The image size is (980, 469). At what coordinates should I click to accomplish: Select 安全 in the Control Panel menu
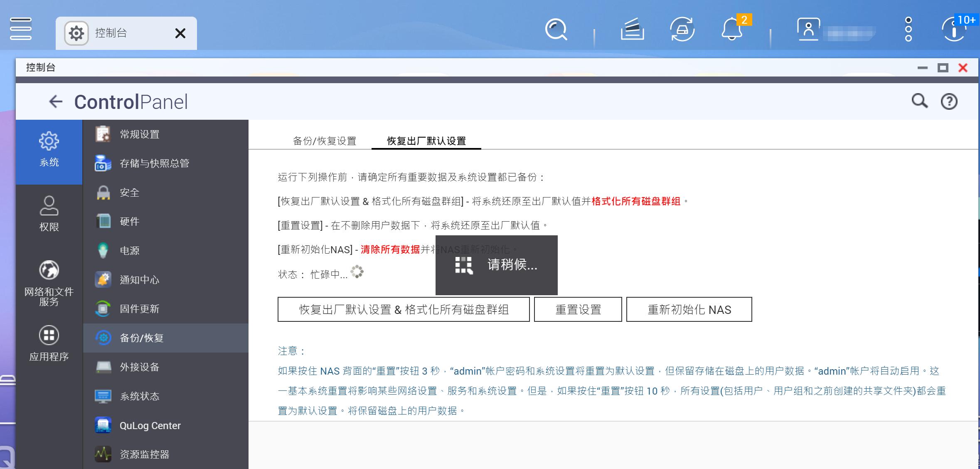[129, 193]
